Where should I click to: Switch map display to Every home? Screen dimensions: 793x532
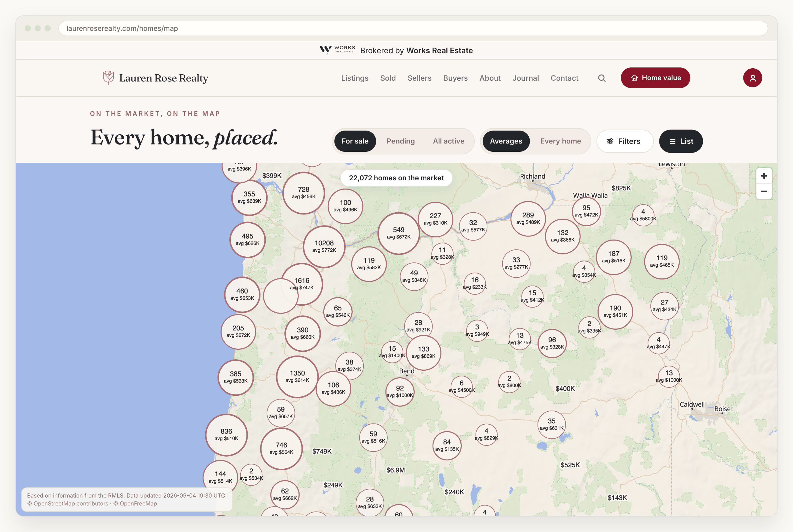(560, 141)
